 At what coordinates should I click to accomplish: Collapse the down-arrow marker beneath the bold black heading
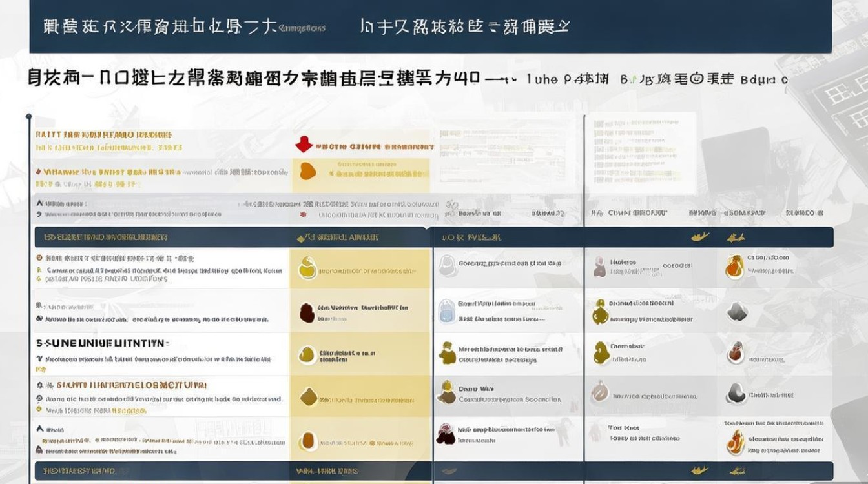point(39,359)
